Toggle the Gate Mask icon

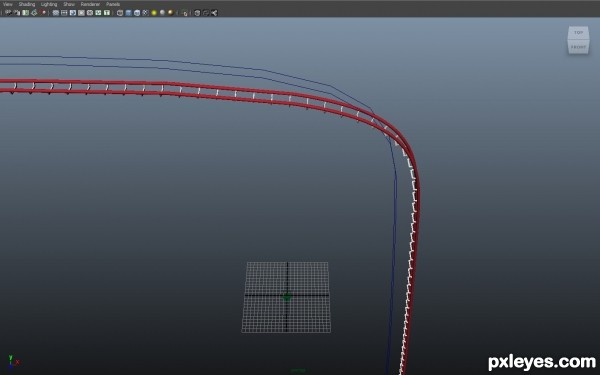pyautogui.click(x=81, y=13)
